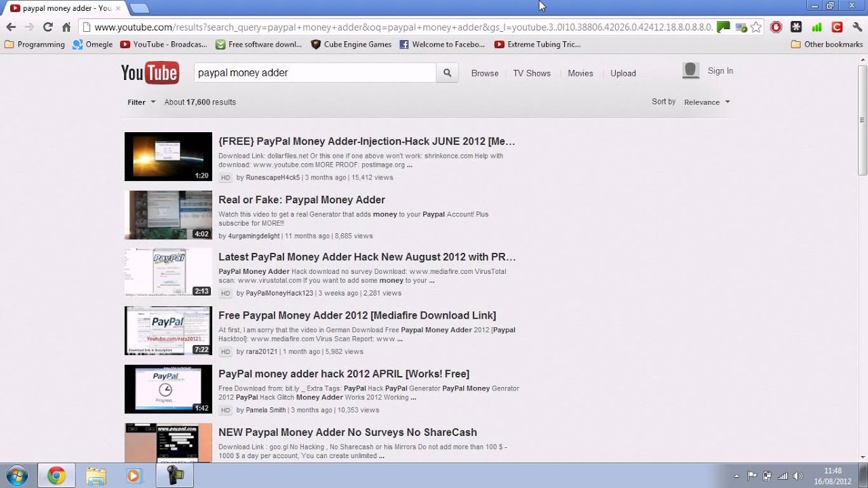Image resolution: width=868 pixels, height=488 pixels.
Task: Click the red C extension icon
Action: coord(837,27)
